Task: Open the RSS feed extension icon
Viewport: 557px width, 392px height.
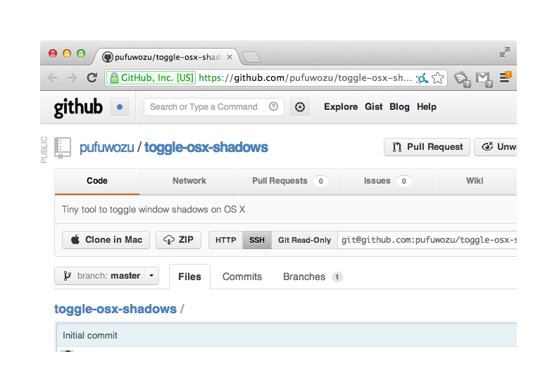Action: [463, 79]
